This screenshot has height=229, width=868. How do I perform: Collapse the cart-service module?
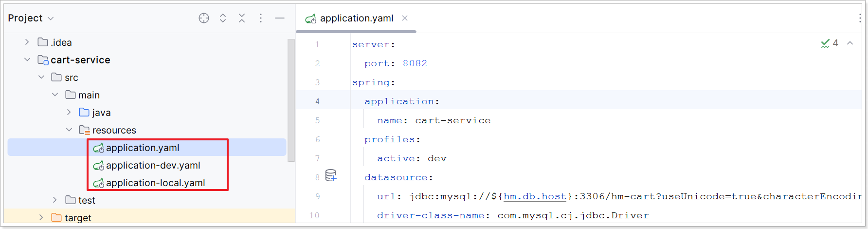click(27, 60)
